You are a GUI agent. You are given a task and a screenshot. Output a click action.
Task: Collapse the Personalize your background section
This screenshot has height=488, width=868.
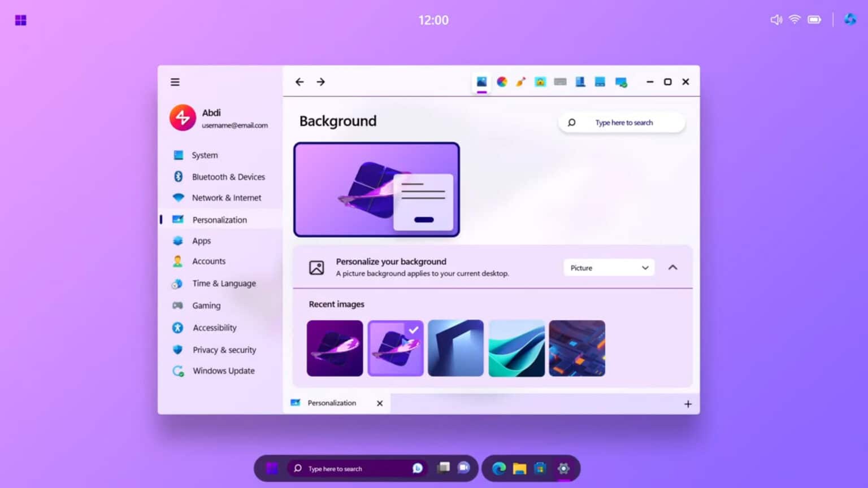pyautogui.click(x=672, y=267)
